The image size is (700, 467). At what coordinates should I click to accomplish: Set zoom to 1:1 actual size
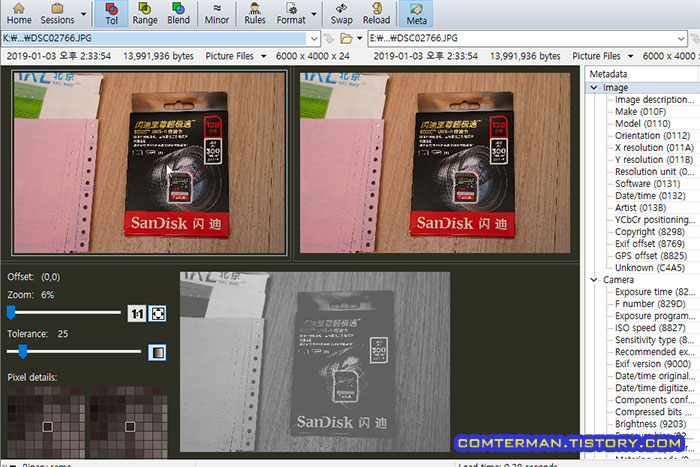tap(137, 313)
